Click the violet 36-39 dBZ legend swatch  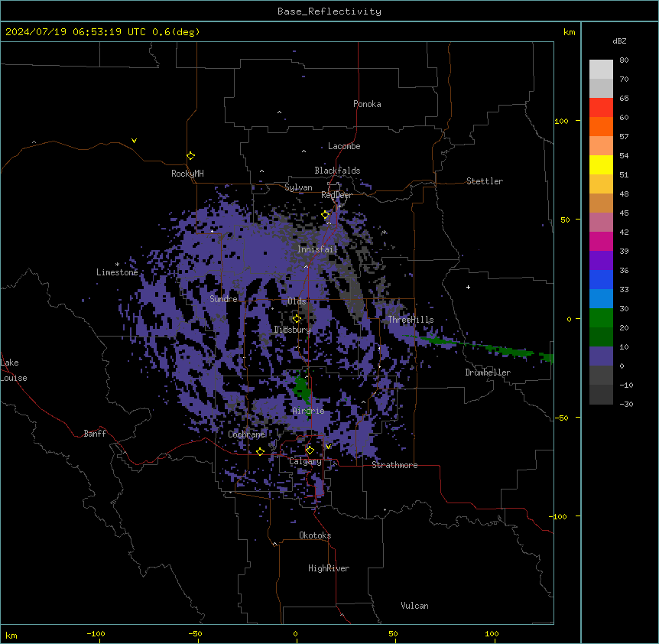(x=601, y=261)
